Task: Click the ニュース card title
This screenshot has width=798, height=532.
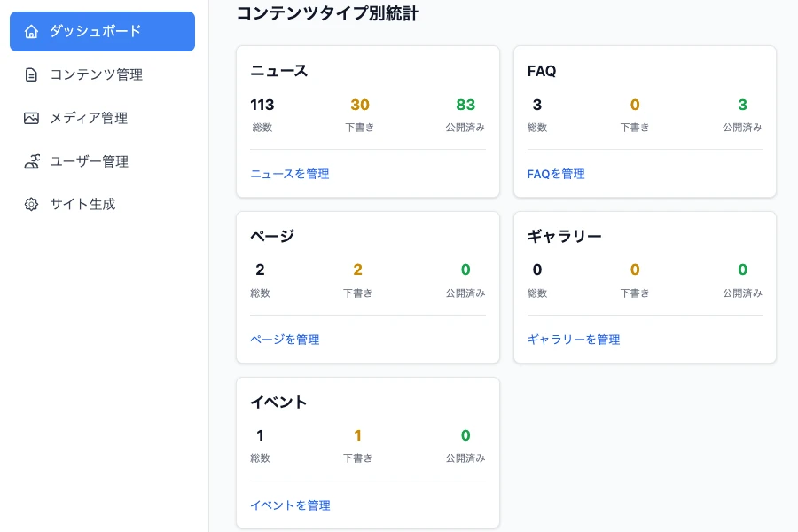Action: pyautogui.click(x=278, y=72)
